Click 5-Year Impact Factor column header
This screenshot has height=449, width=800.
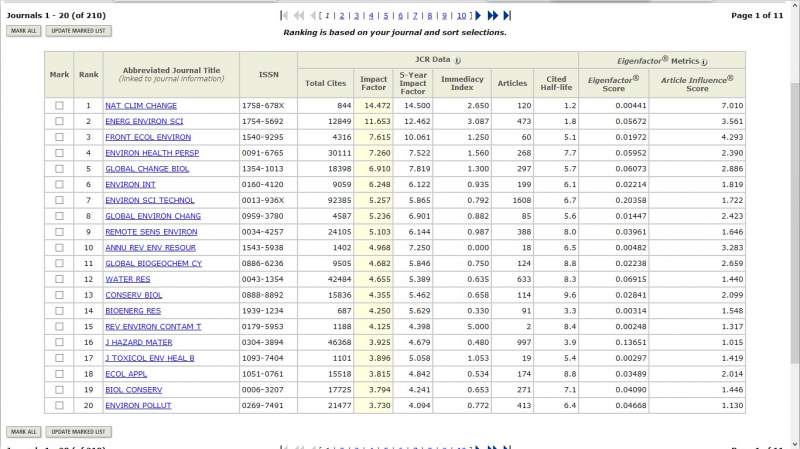click(x=412, y=83)
